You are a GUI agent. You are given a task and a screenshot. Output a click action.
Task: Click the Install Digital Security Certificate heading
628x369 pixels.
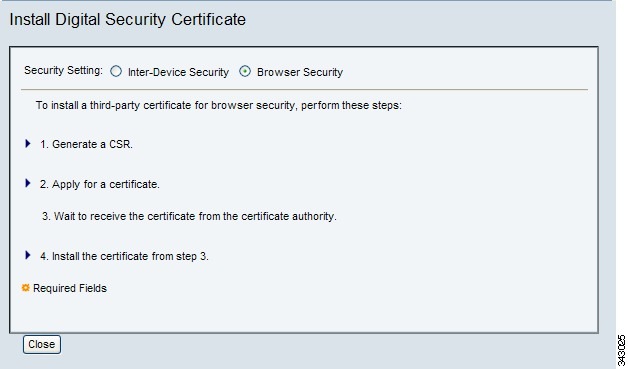[x=127, y=19]
